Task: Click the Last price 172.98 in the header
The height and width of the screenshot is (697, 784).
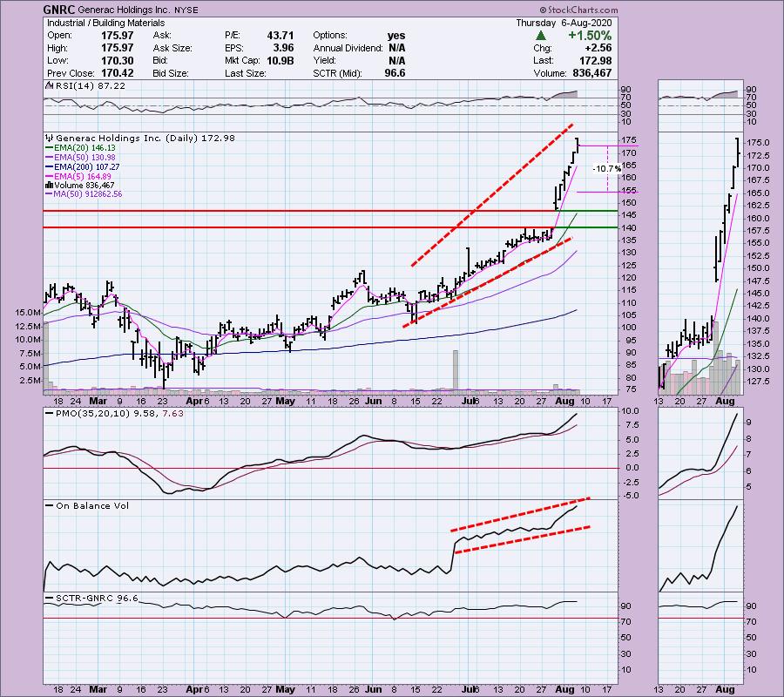Action: pyautogui.click(x=595, y=60)
